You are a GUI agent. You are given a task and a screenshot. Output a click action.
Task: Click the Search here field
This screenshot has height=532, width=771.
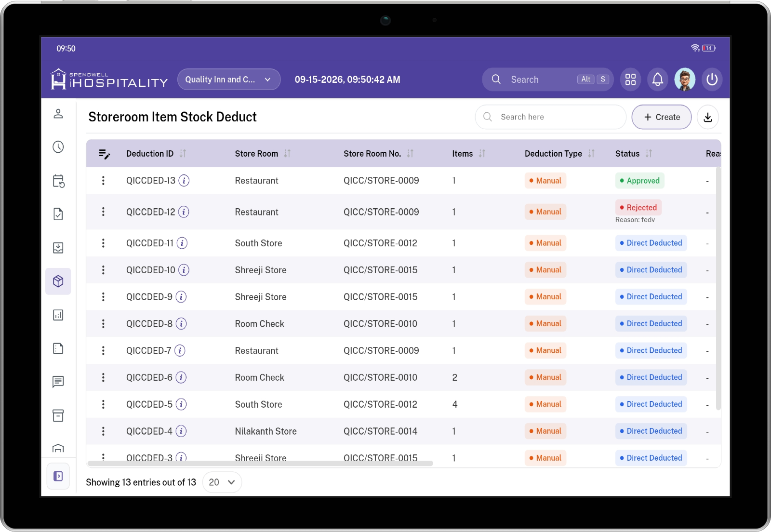coord(550,117)
